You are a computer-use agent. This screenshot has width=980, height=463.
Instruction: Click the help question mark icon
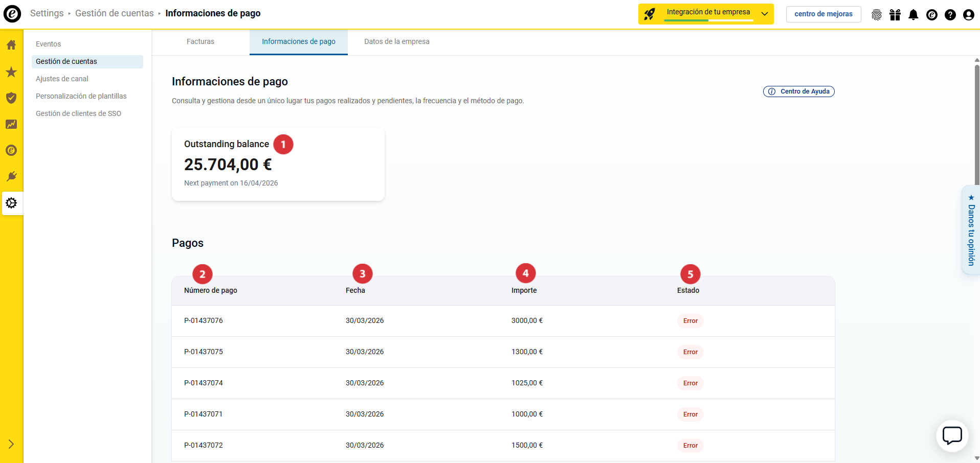click(950, 15)
